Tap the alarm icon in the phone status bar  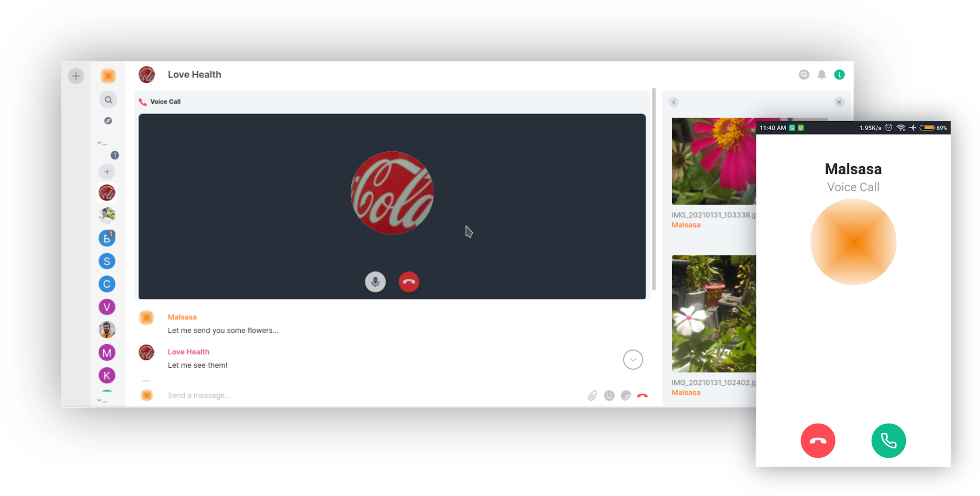point(889,128)
